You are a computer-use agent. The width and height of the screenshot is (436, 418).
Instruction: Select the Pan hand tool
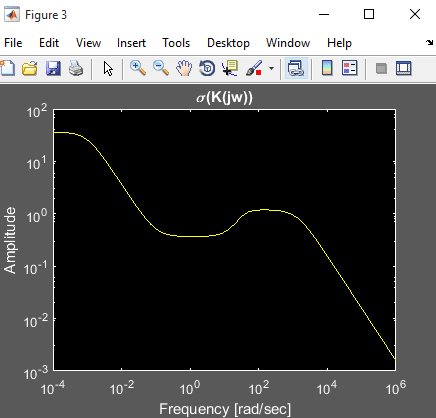[184, 68]
